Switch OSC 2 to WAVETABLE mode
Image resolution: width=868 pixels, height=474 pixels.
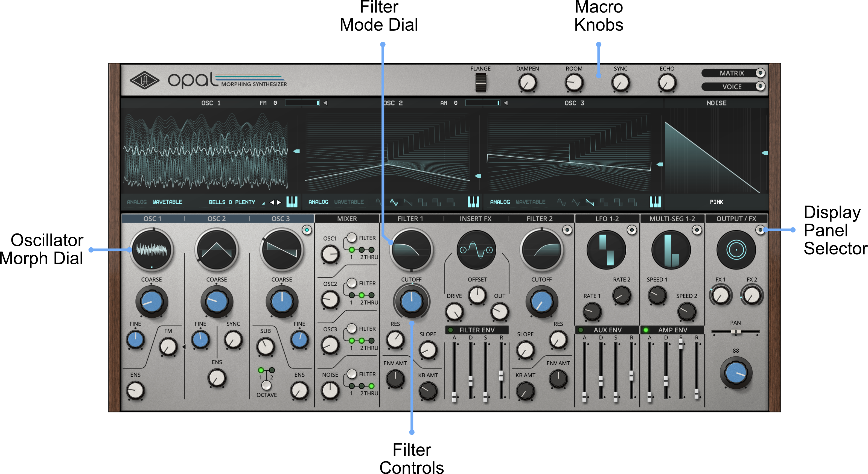pyautogui.click(x=349, y=202)
